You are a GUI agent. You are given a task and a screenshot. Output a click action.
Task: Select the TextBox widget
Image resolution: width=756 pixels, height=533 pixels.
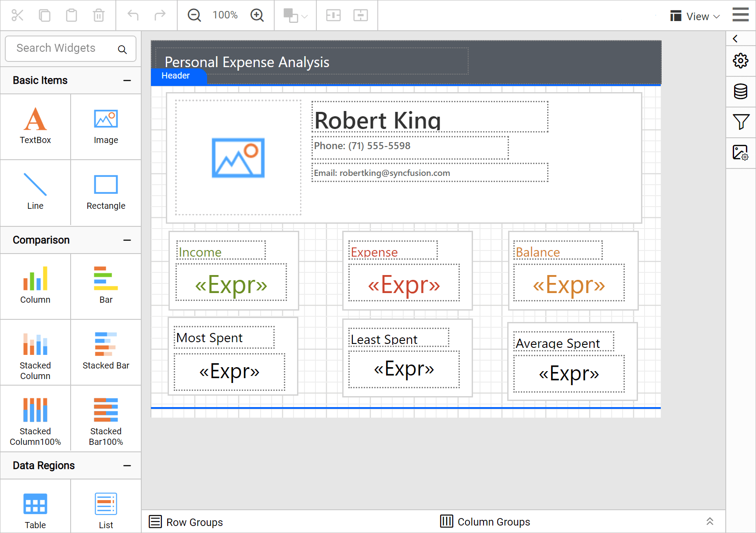[x=35, y=126]
